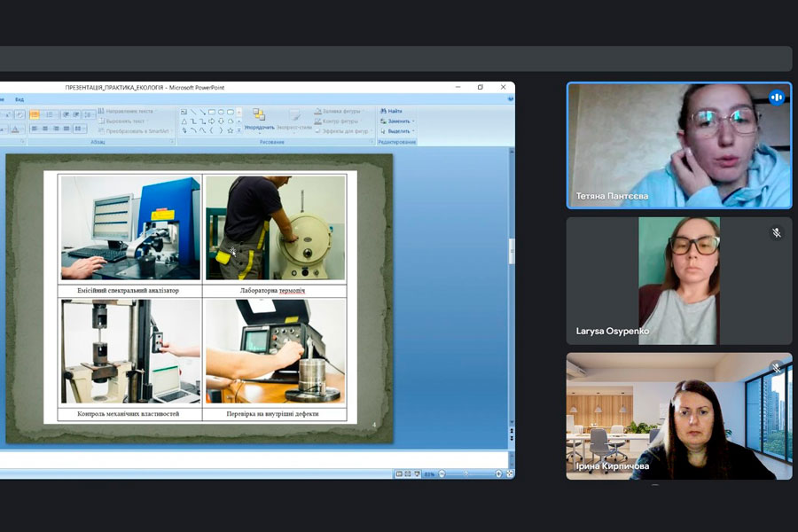Click the zoom out minus button
The width and height of the screenshot is (798, 532).
click(441, 473)
